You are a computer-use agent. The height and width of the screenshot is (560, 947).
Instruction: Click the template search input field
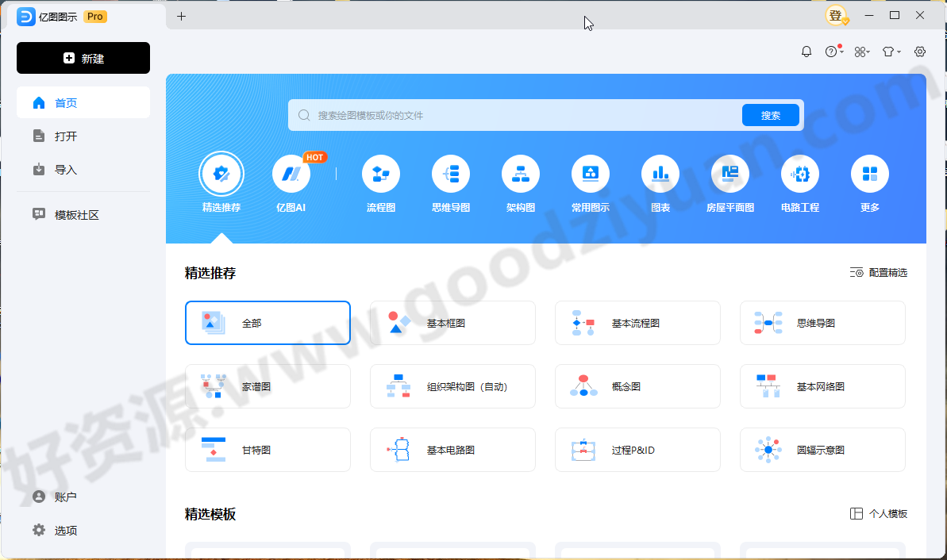pos(516,114)
